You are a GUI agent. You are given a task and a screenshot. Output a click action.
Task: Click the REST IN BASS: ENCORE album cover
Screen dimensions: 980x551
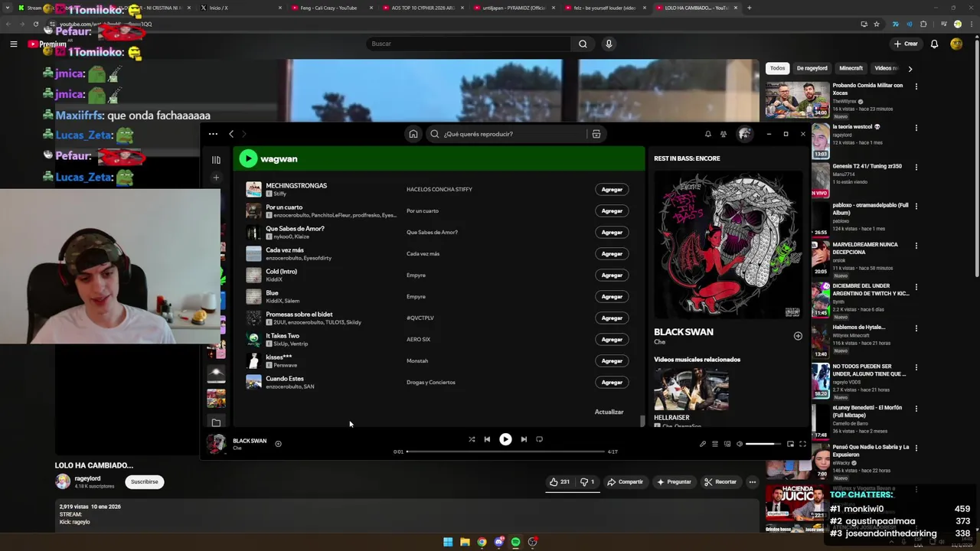pyautogui.click(x=727, y=245)
